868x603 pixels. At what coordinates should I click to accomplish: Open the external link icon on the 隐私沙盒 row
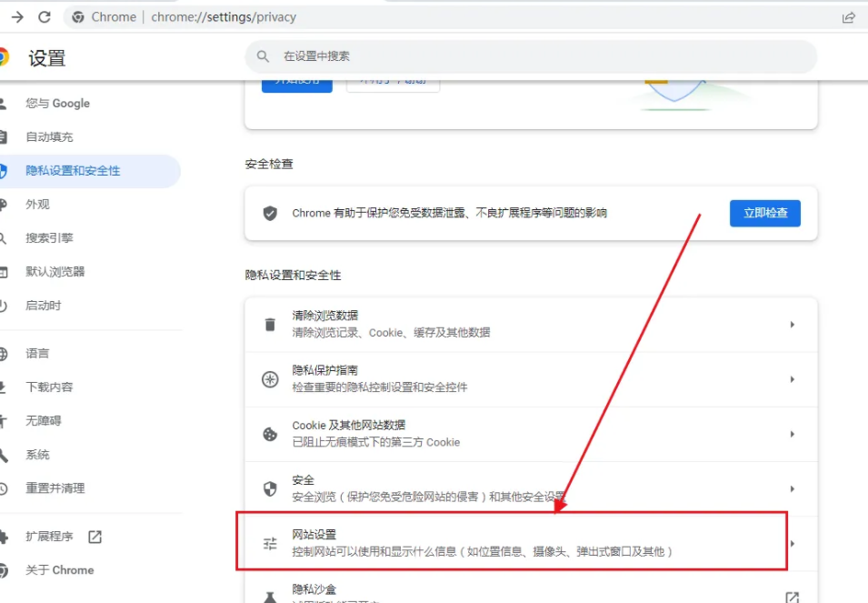pyautogui.click(x=793, y=597)
